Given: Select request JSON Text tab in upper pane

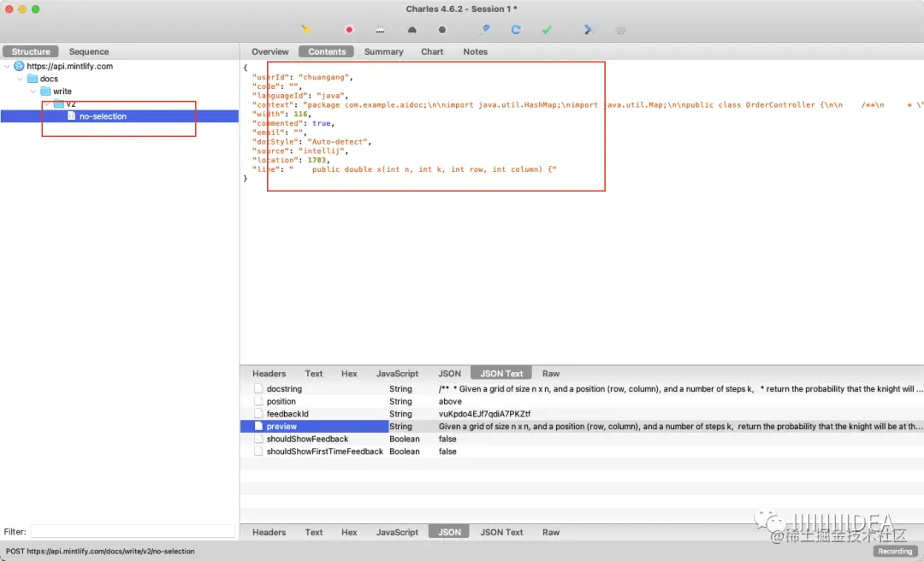Looking at the screenshot, I should click(x=501, y=374).
